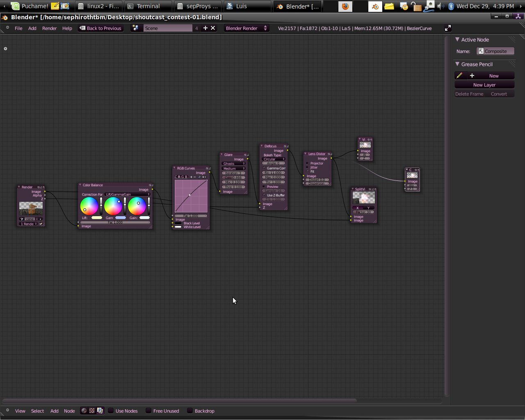Collapse the Active Node panel
Image resolution: width=525 pixels, height=420 pixels.
click(457, 39)
